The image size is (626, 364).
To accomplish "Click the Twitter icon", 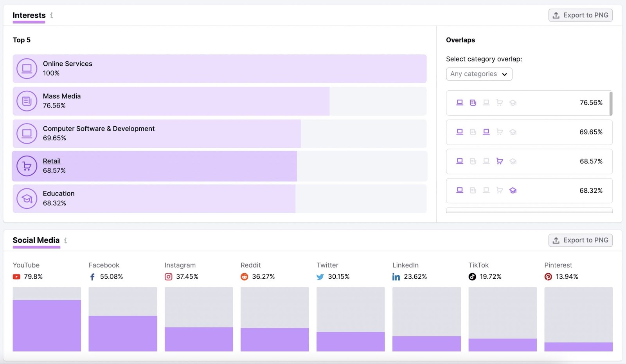I will click(320, 276).
